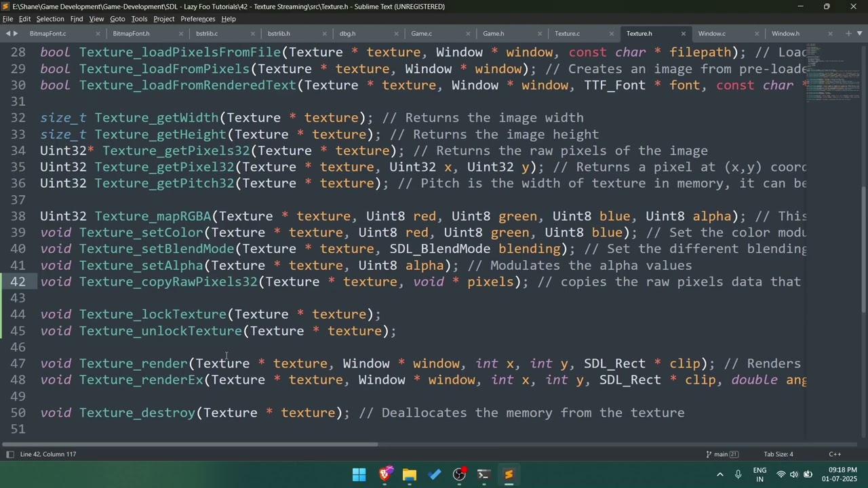Image resolution: width=868 pixels, height=488 pixels.
Task: Close the Game.c tab
Action: click(469, 33)
